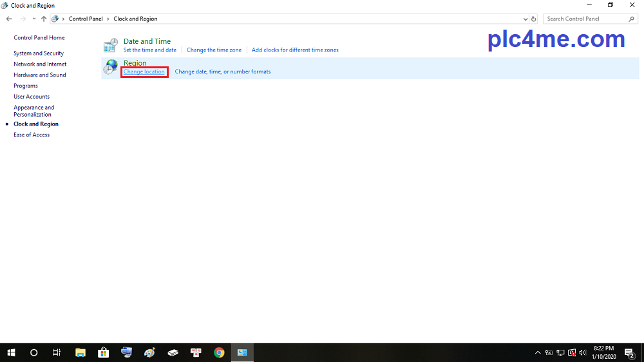This screenshot has height=362, width=644.
Task: Go up one level with the up arrow
Action: point(43,19)
